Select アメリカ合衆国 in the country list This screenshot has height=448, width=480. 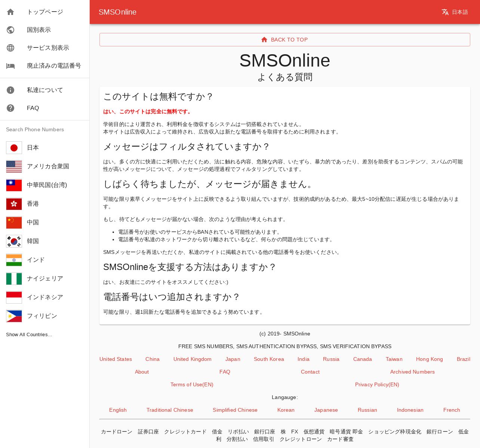point(44,166)
